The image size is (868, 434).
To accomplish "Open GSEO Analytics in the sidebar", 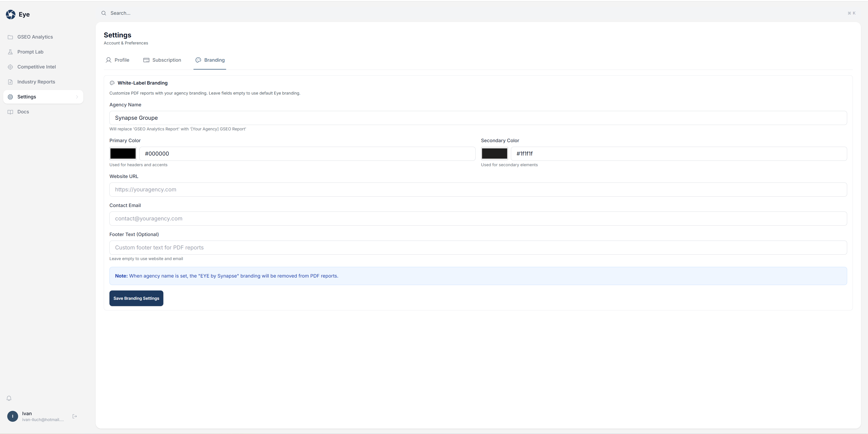I will (x=35, y=37).
